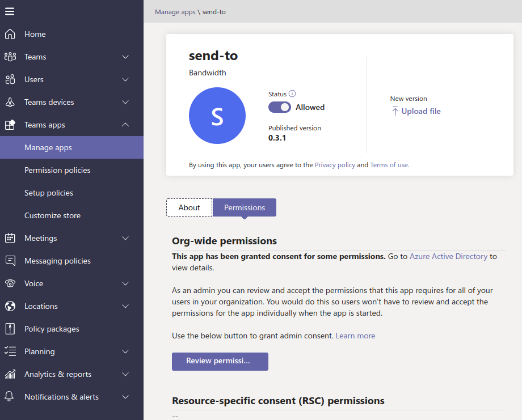Click the published version 0.3.1 text
The height and width of the screenshot is (420, 522).
(277, 138)
